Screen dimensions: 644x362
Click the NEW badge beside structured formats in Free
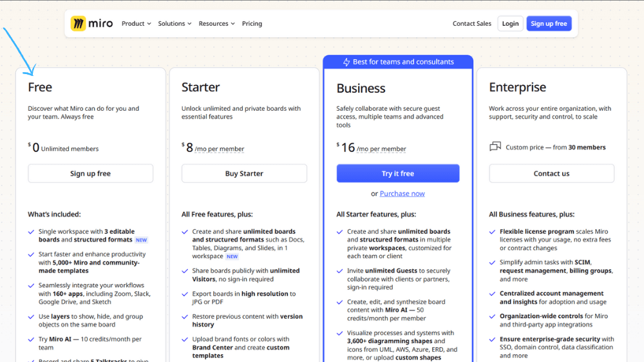[141, 240]
